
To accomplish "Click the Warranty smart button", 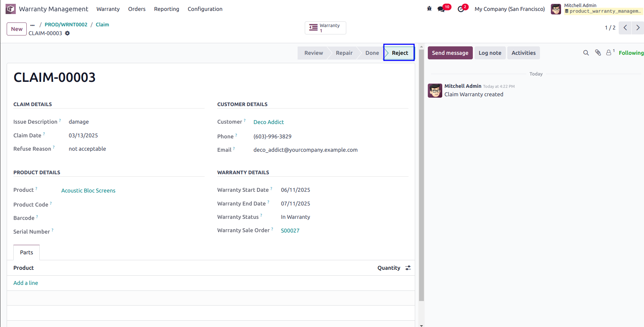I will pyautogui.click(x=325, y=28).
